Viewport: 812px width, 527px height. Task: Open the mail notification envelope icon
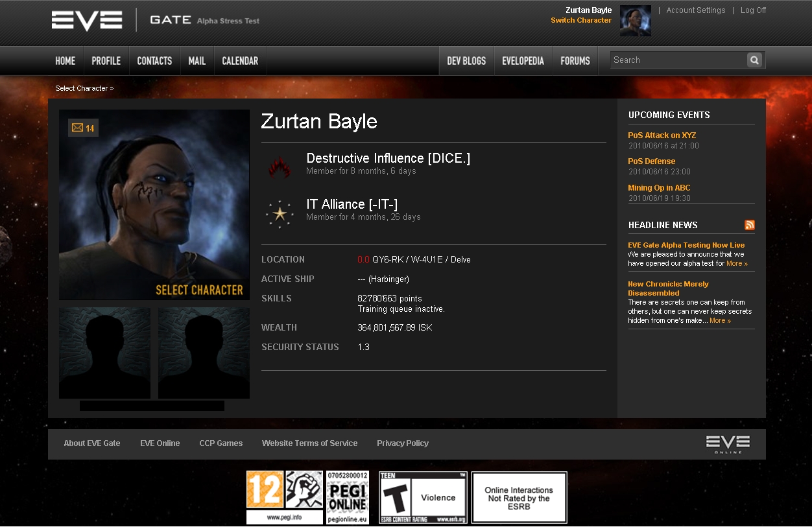point(77,128)
